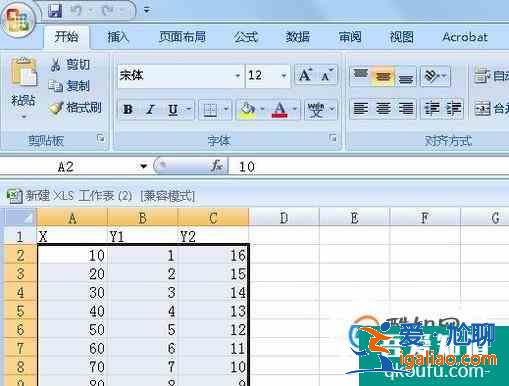Set bottom vertical alignment

tap(406, 76)
